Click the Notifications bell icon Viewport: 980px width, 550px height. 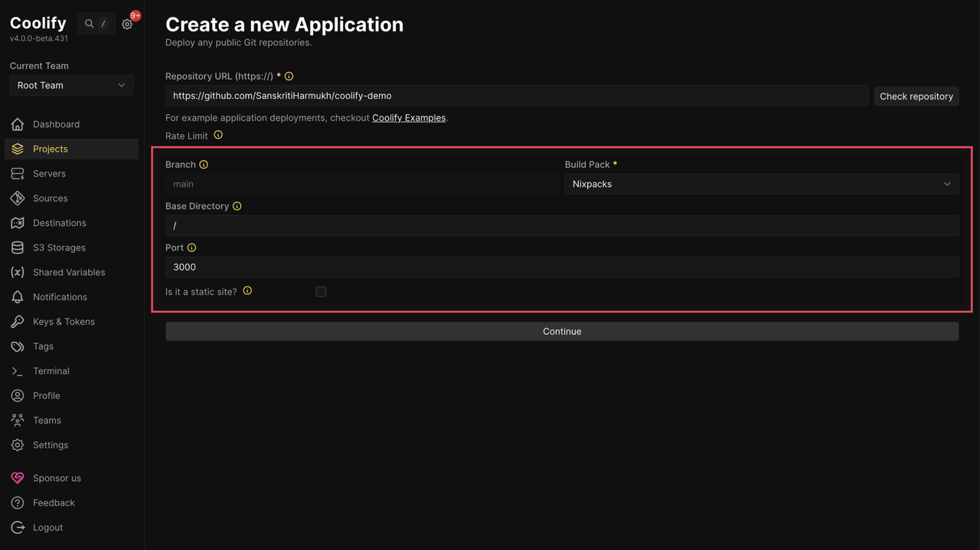(x=18, y=297)
